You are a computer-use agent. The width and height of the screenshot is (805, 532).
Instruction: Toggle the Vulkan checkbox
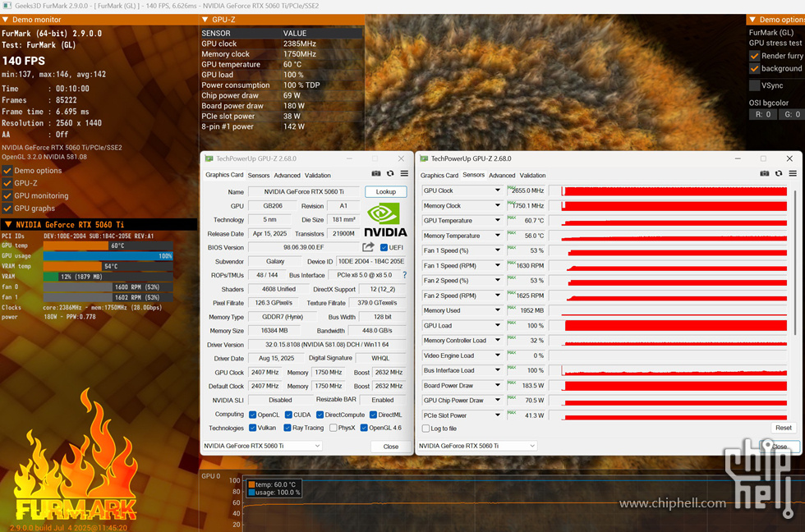(x=253, y=428)
